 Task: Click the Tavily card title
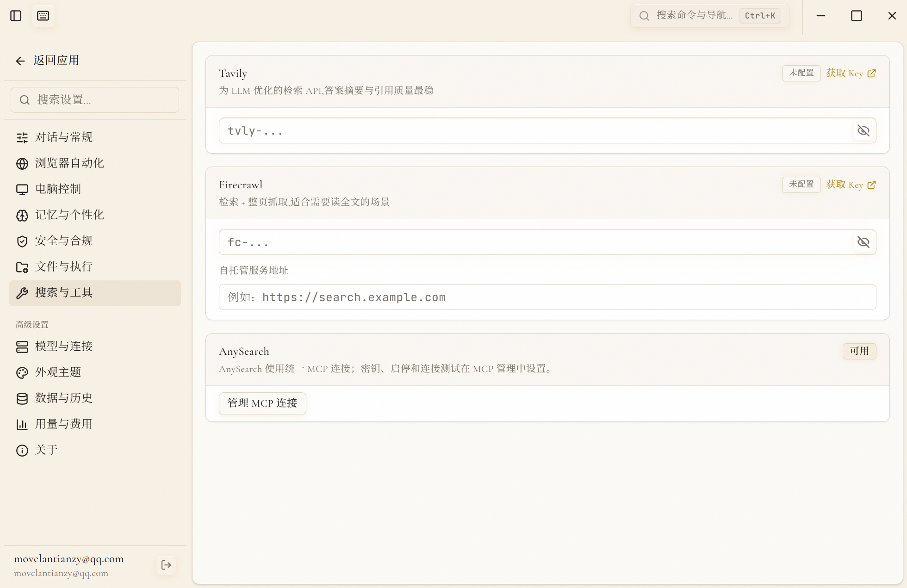click(x=233, y=74)
